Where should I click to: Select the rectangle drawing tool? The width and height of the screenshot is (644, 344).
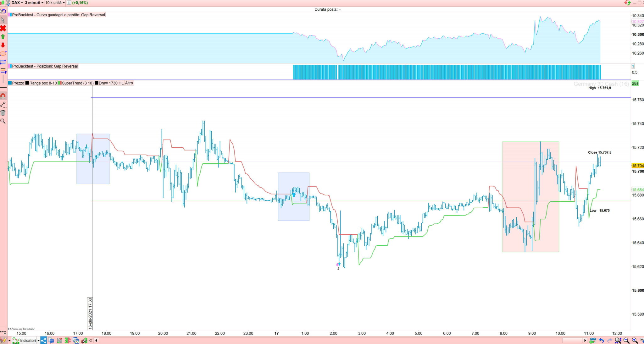tap(3, 62)
